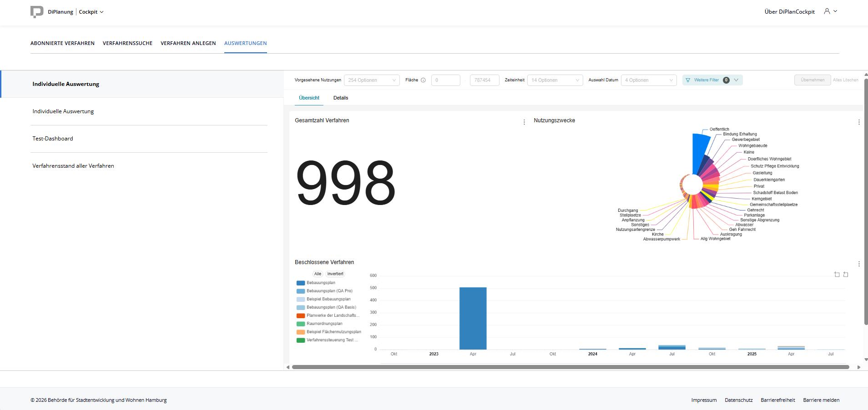The height and width of the screenshot is (410, 868).
Task: Click the Fläche minimum value input field
Action: pyautogui.click(x=445, y=80)
